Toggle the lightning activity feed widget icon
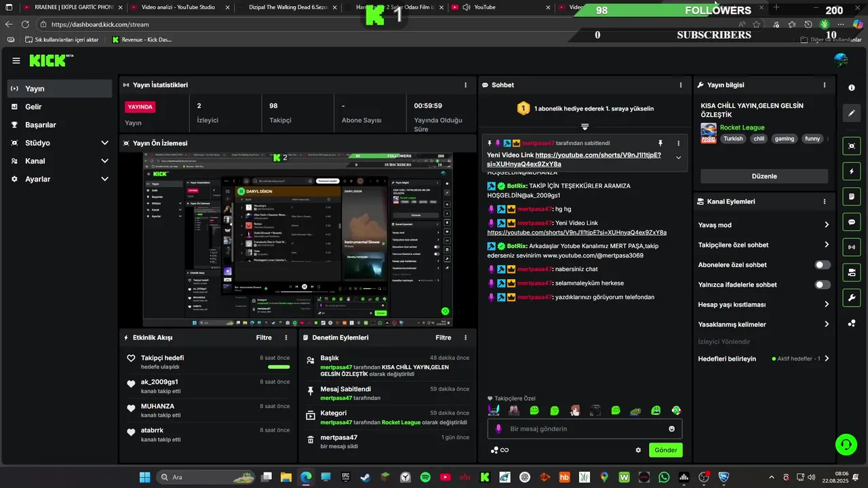 [x=851, y=171]
